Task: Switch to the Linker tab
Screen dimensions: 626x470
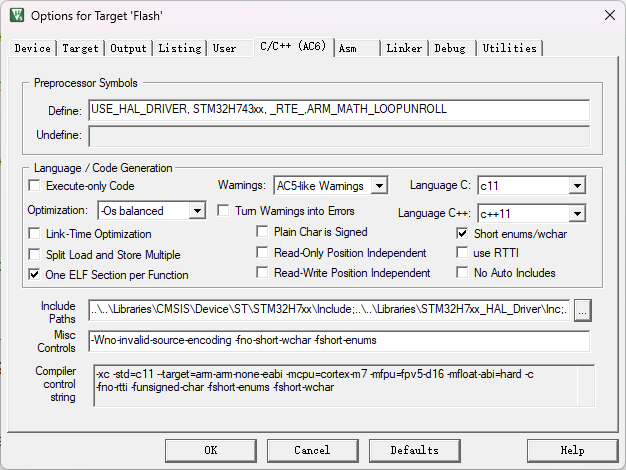Action: tap(404, 48)
